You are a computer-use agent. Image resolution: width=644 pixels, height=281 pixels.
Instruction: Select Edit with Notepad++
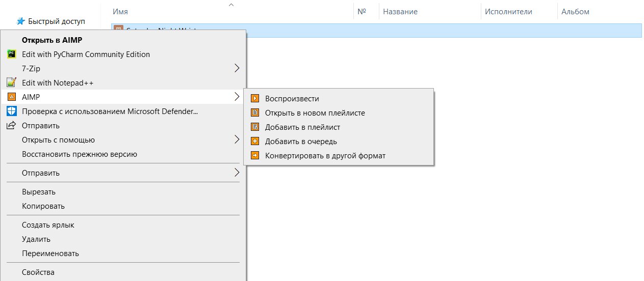123,82
